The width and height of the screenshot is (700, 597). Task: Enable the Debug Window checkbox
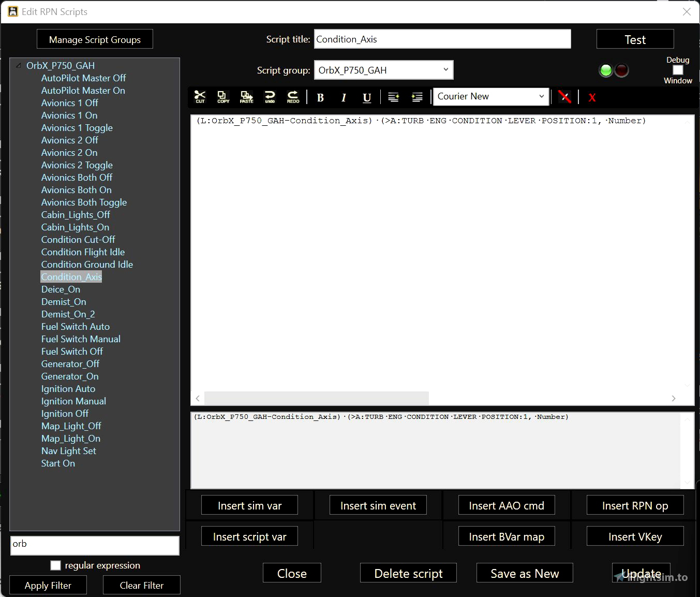(x=678, y=70)
